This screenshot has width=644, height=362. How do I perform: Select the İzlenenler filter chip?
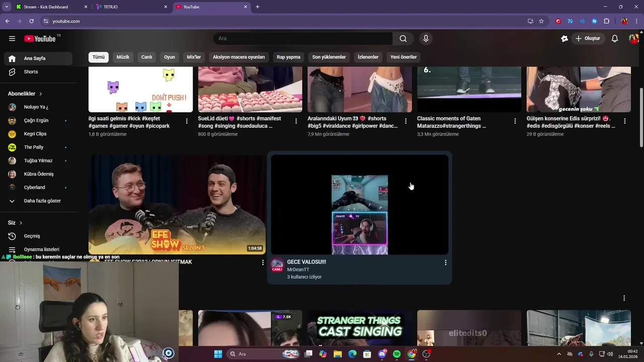368,57
